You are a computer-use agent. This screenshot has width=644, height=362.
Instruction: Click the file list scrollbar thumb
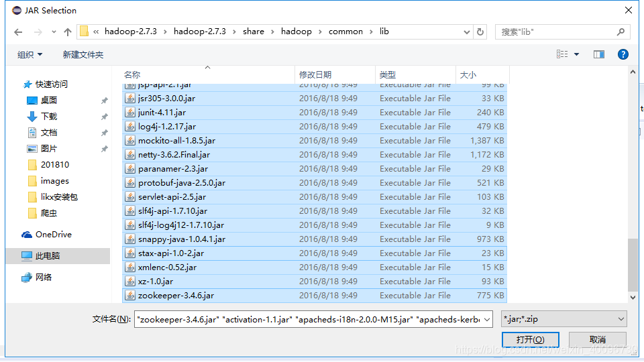coord(633,265)
